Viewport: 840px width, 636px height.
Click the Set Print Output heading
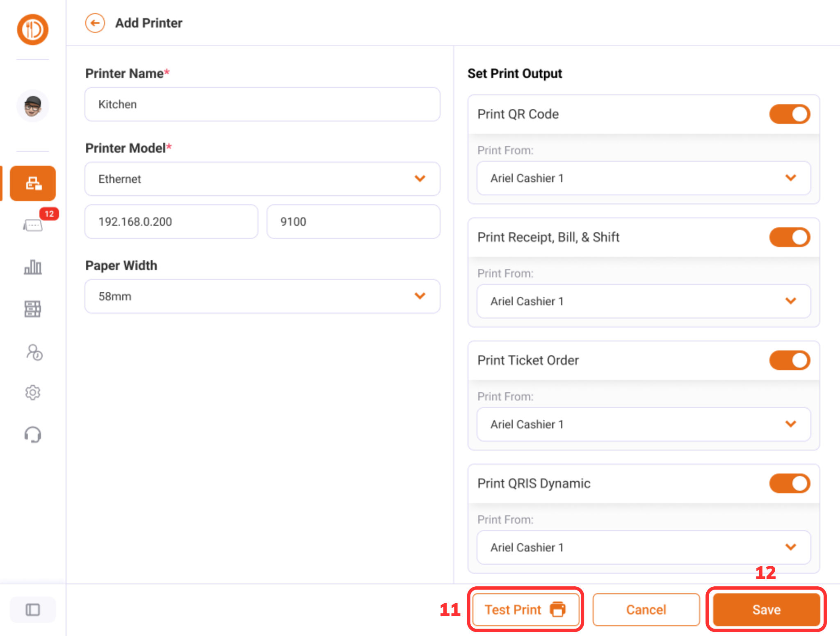click(x=515, y=73)
